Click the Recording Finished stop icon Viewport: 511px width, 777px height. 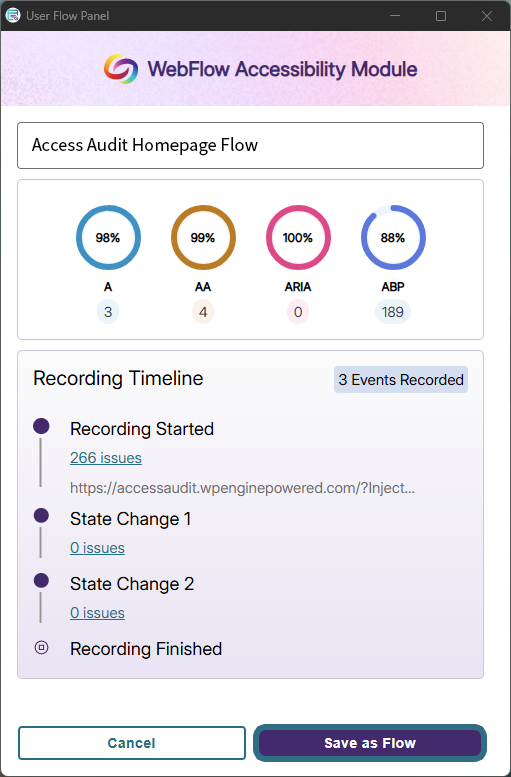(42, 647)
